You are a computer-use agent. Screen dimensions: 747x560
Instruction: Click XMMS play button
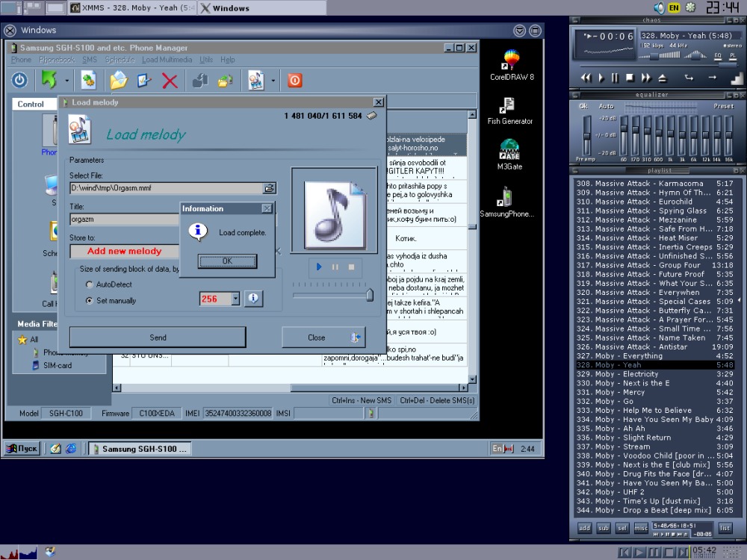[601, 78]
